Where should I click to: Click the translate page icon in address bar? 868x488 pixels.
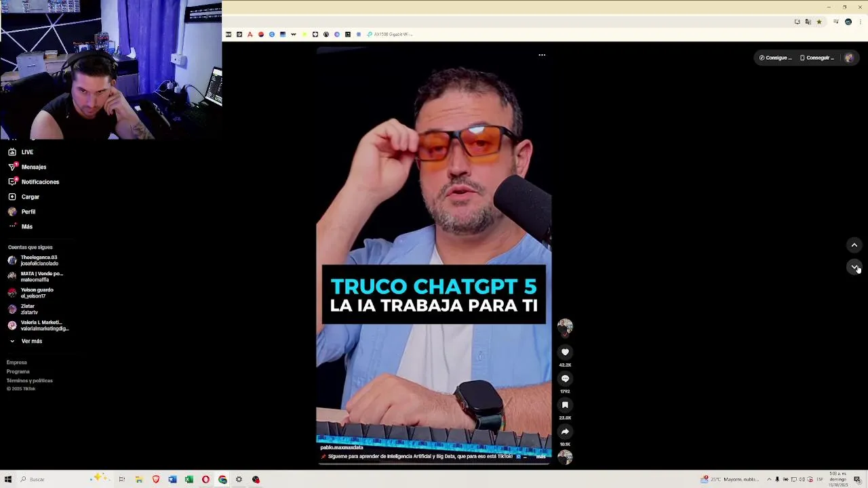(808, 22)
